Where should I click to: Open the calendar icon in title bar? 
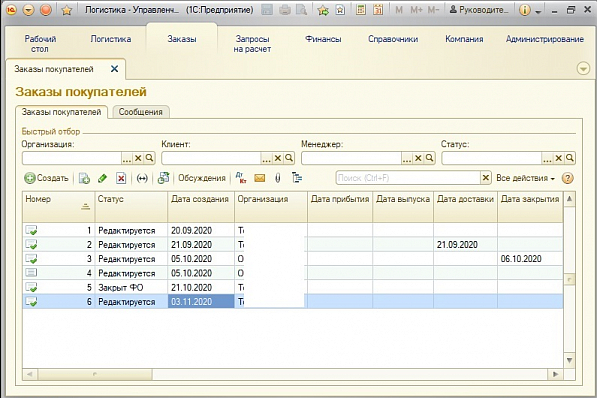coord(378,10)
